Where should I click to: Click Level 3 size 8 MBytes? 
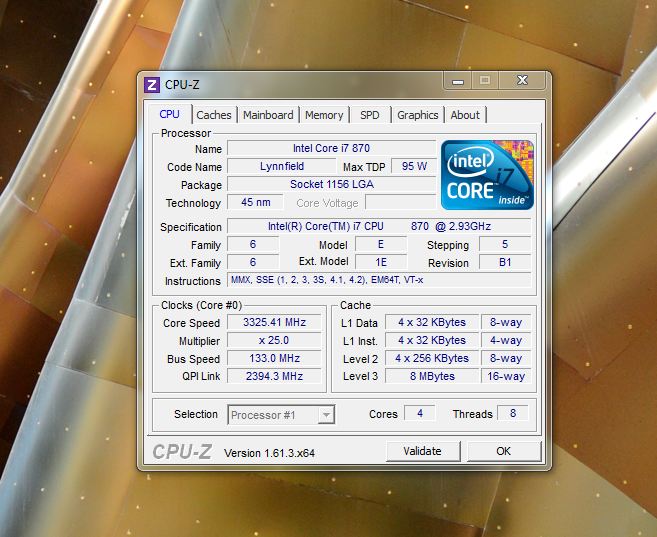(432, 376)
